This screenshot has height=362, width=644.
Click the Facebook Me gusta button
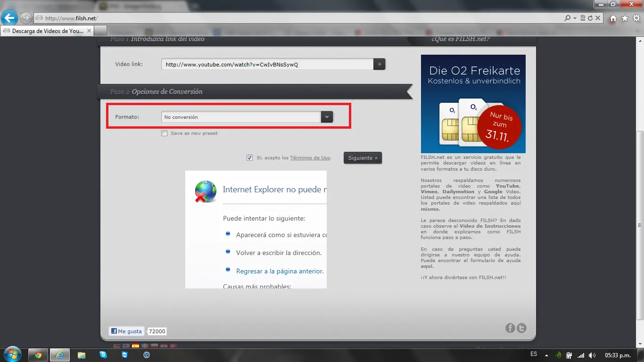126,331
